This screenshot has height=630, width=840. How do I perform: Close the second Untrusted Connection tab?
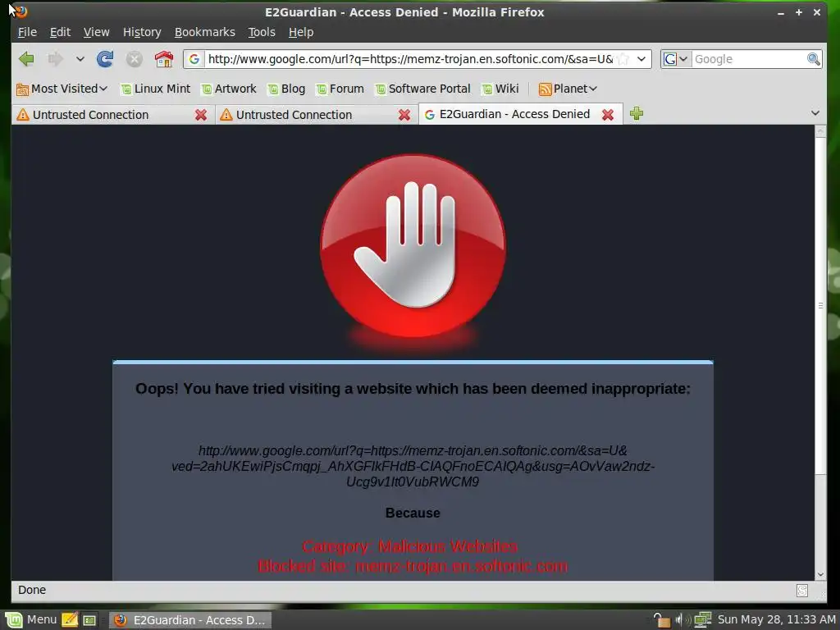click(404, 115)
